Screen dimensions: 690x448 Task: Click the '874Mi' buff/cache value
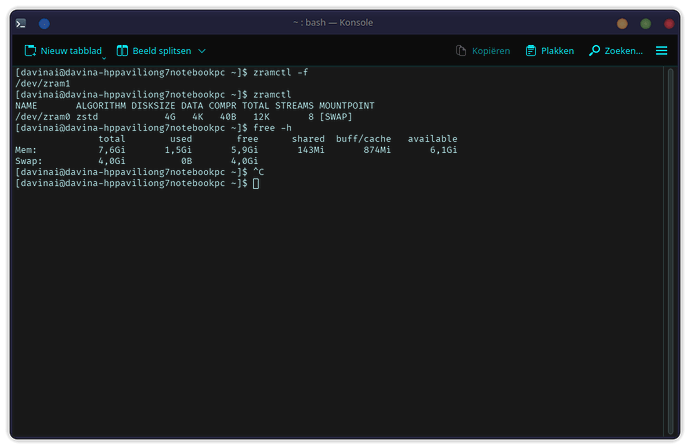(377, 150)
